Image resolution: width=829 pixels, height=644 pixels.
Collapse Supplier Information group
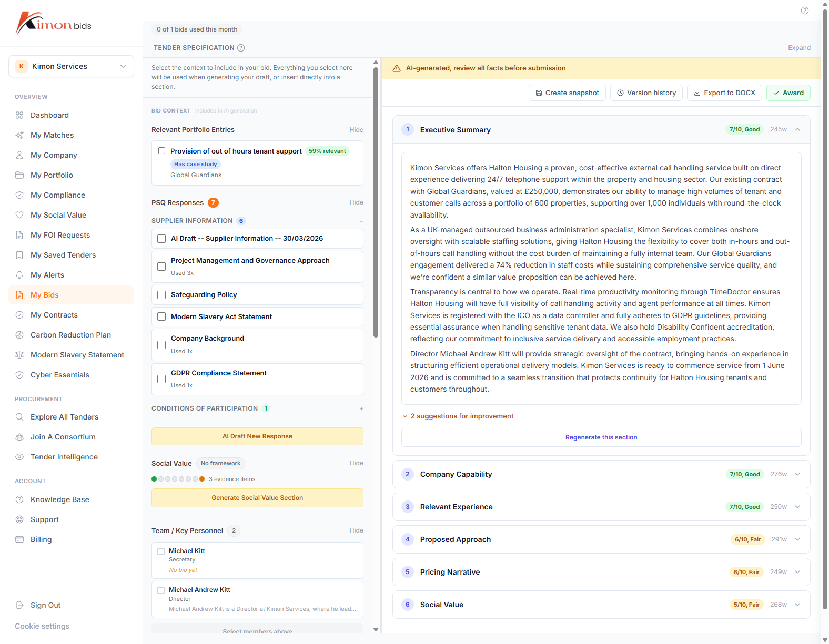coord(361,221)
